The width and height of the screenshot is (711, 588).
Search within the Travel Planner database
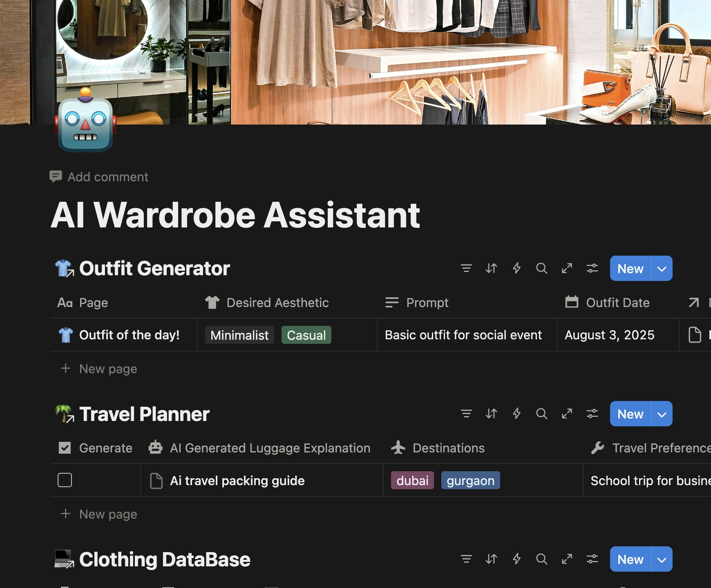542,414
